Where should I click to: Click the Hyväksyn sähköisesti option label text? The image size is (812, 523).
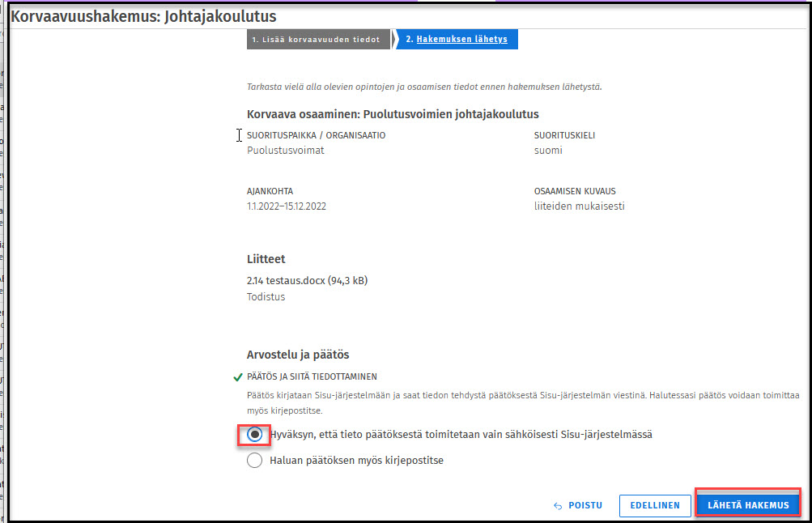(461, 435)
